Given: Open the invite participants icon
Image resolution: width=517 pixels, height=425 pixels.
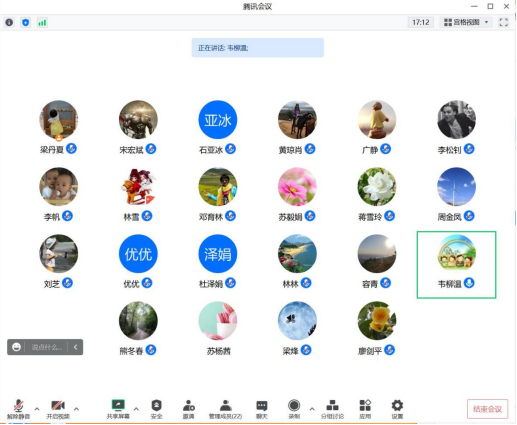Looking at the screenshot, I should [x=189, y=409].
